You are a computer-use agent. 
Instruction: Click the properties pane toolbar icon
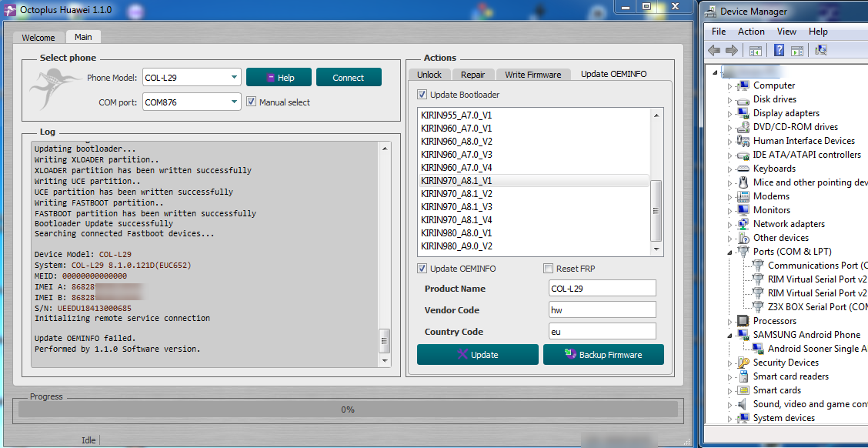coord(796,50)
